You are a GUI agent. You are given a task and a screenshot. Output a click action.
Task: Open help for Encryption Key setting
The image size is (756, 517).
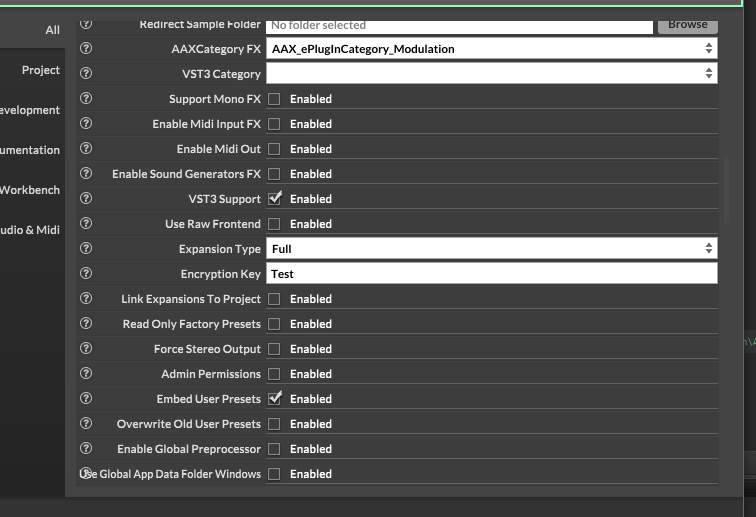click(x=86, y=273)
